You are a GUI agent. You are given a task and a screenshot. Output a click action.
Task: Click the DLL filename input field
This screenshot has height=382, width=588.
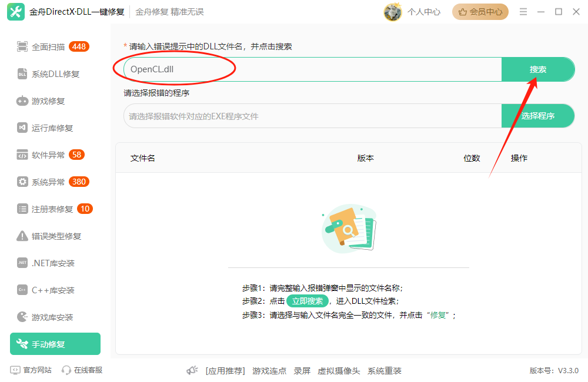pos(313,69)
